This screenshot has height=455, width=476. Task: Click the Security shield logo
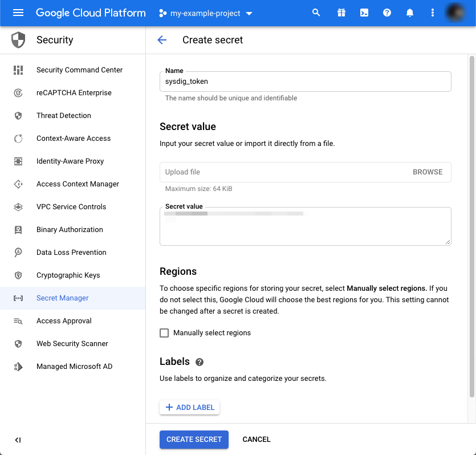point(18,40)
